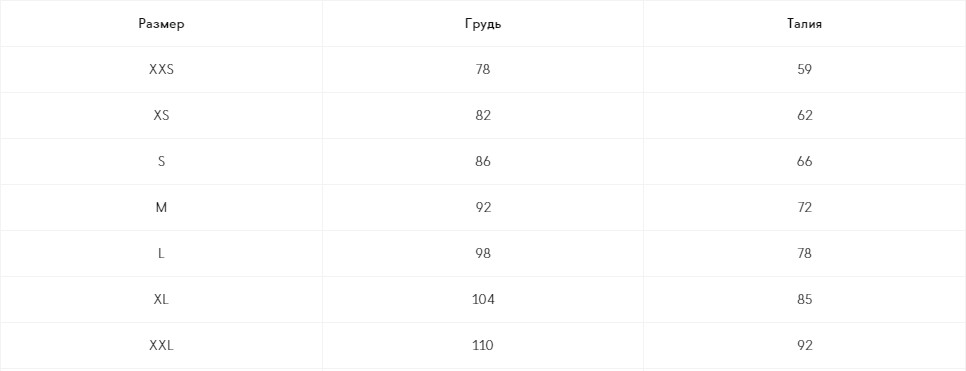This screenshot has height=371, width=966.
Task: Click chest value 78 for XXS
Action: [483, 70]
